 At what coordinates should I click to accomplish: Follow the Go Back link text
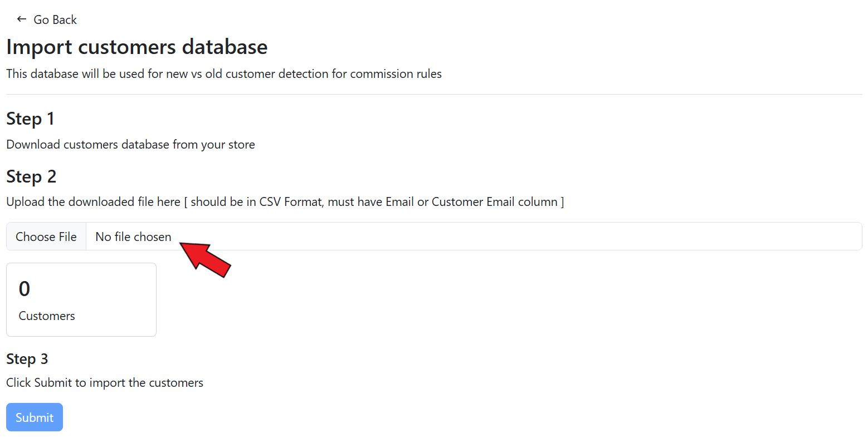point(55,20)
